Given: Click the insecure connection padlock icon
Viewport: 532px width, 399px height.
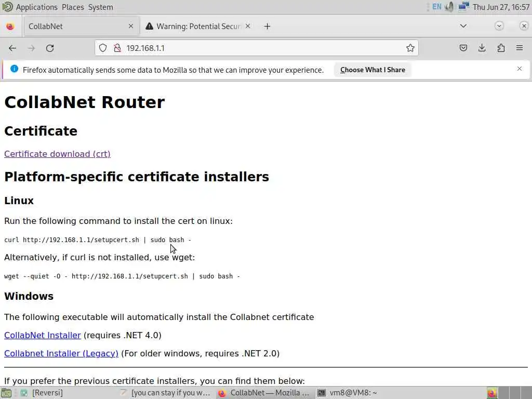Looking at the screenshot, I should pos(117,48).
